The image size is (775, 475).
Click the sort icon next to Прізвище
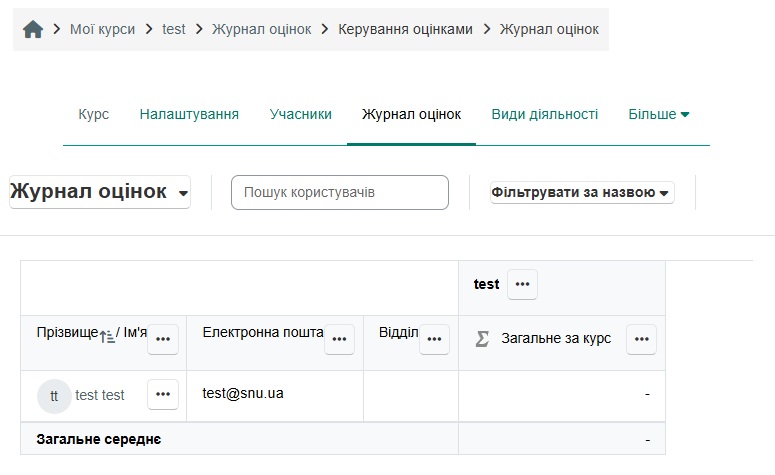[107, 338]
